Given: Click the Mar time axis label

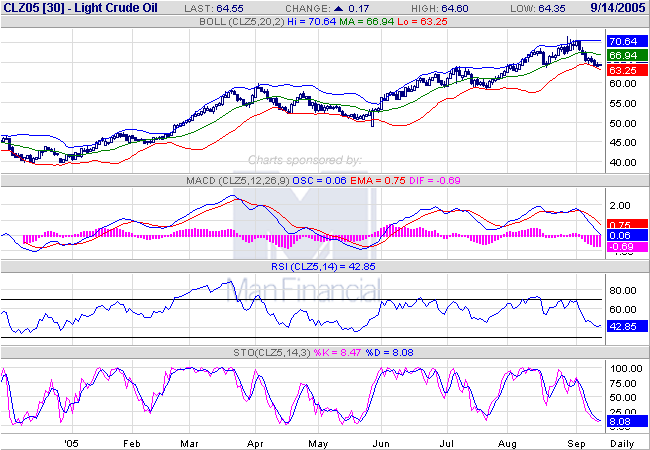Looking at the screenshot, I should (189, 444).
